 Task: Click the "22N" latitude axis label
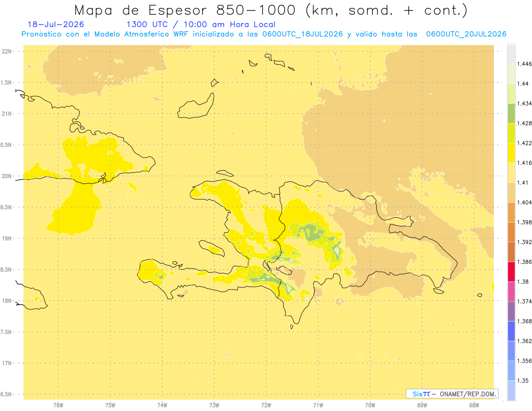(7, 51)
